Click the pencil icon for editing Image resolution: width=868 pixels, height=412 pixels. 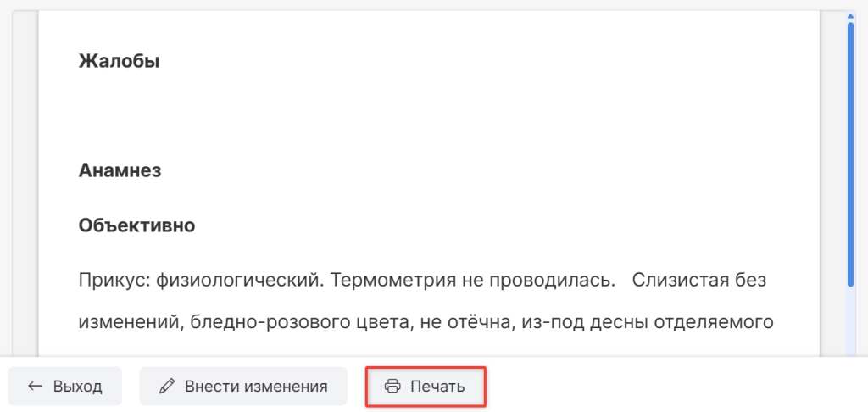pos(167,387)
